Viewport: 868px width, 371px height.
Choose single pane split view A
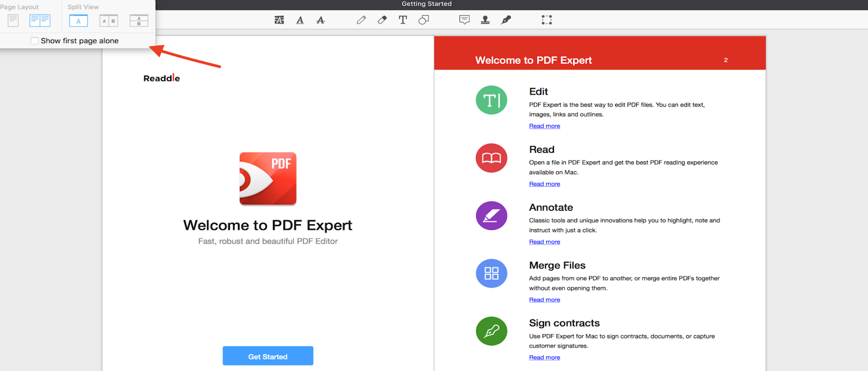79,21
